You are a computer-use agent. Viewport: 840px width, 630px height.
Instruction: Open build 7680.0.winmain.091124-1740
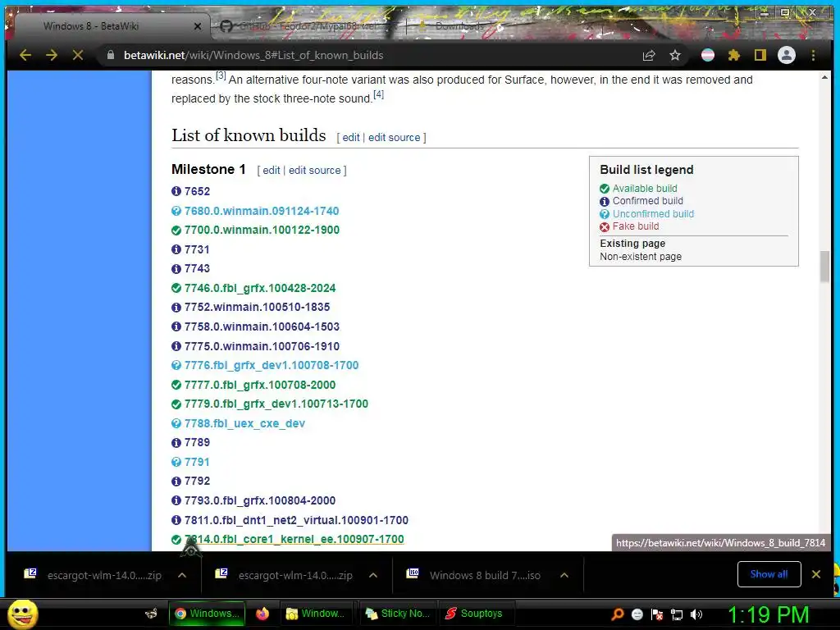[x=262, y=211]
